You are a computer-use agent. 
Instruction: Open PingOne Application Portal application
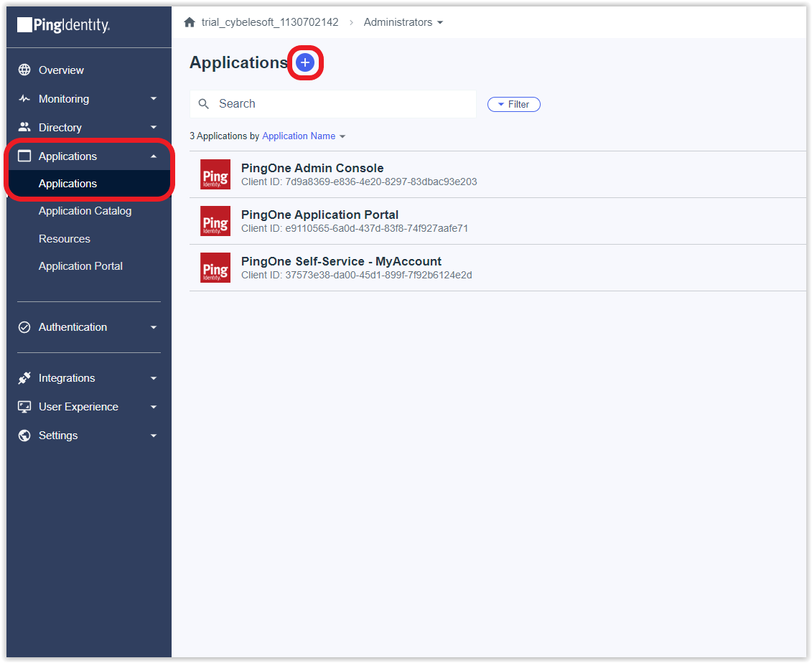click(319, 215)
